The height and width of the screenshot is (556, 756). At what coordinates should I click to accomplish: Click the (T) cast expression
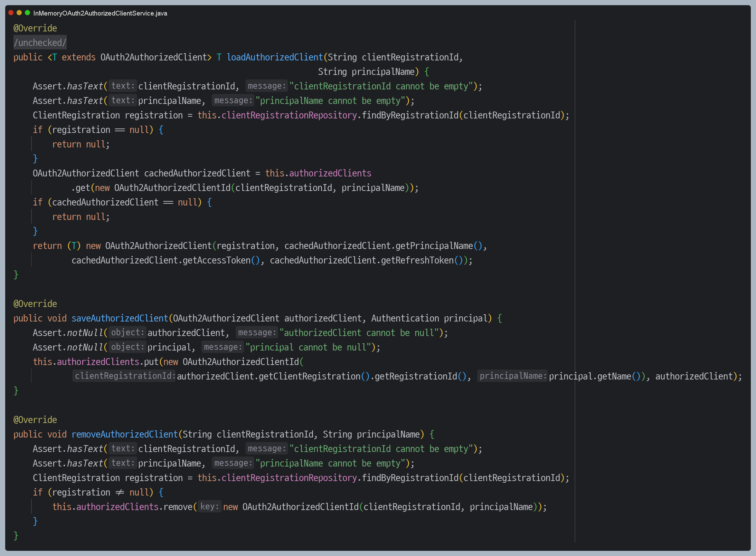[74, 246]
